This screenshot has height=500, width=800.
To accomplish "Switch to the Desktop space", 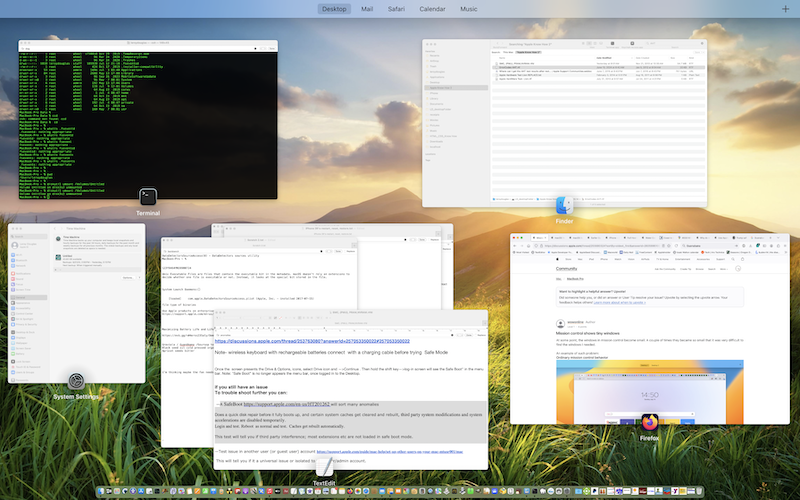I will [x=336, y=9].
